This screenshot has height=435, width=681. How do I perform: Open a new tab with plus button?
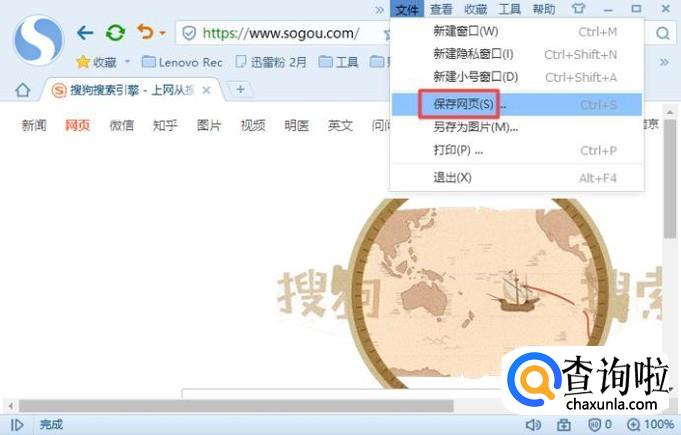point(240,89)
